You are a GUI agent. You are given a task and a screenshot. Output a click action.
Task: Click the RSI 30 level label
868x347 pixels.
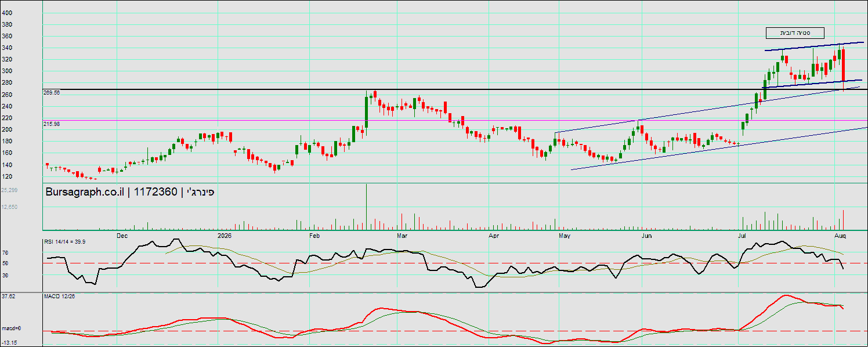pos(5,275)
